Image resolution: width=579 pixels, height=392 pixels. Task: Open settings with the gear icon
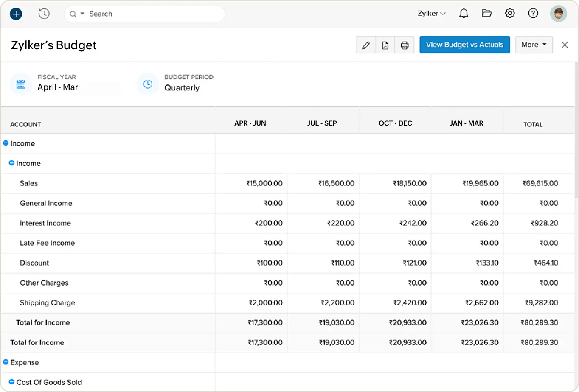click(510, 13)
